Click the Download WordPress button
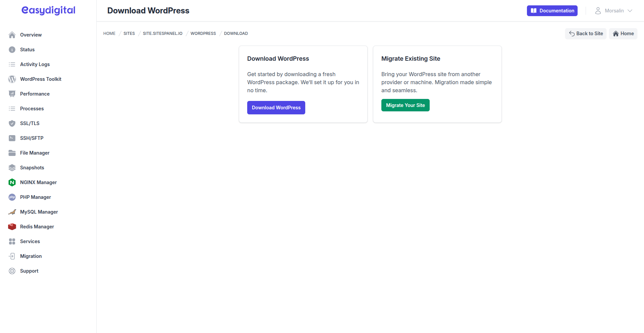 coord(276,107)
